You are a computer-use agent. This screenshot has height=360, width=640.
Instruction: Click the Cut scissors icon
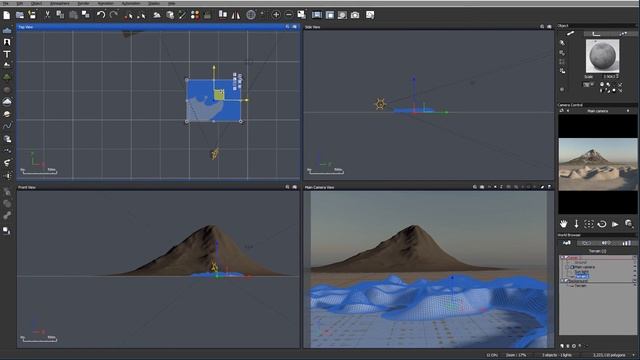(x=47, y=15)
